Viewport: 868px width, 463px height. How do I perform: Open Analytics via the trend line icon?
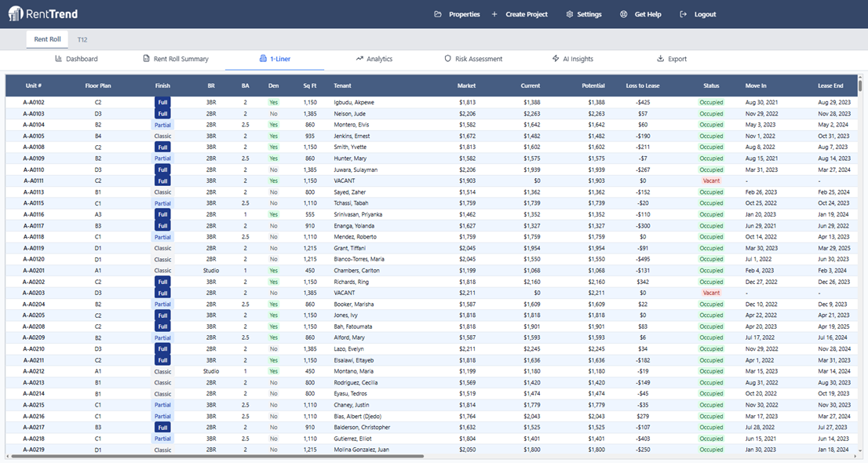click(x=360, y=59)
